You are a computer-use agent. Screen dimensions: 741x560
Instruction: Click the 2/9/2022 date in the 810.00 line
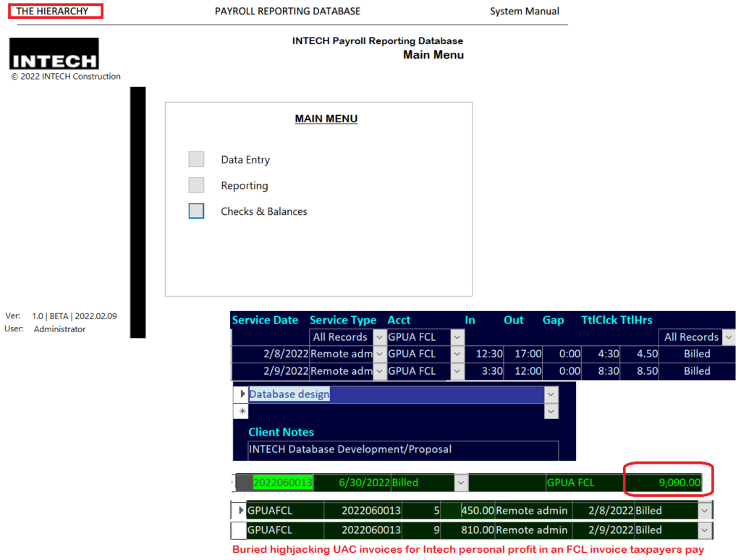(604, 530)
